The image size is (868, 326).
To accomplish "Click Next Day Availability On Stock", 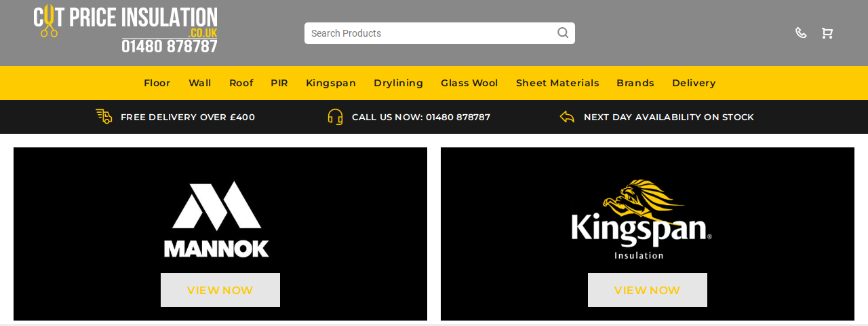I will 669,117.
